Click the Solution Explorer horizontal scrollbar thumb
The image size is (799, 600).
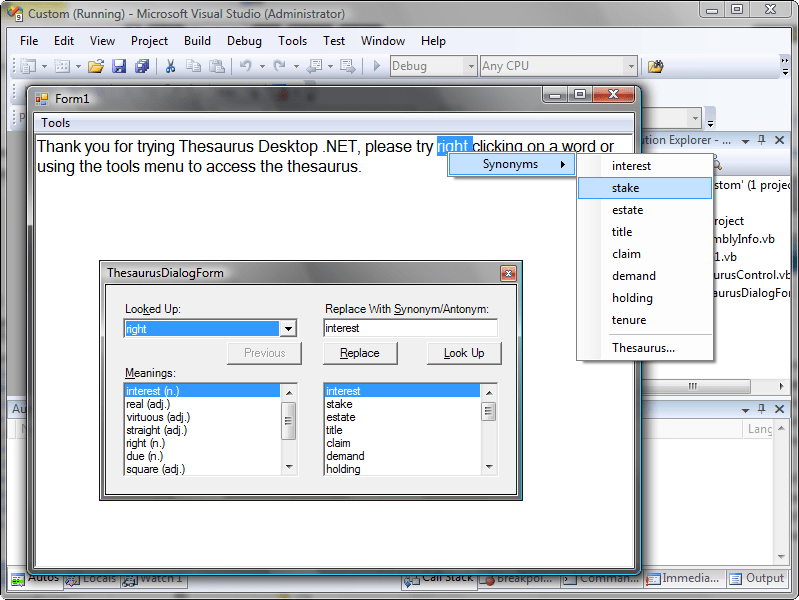pyautogui.click(x=694, y=386)
